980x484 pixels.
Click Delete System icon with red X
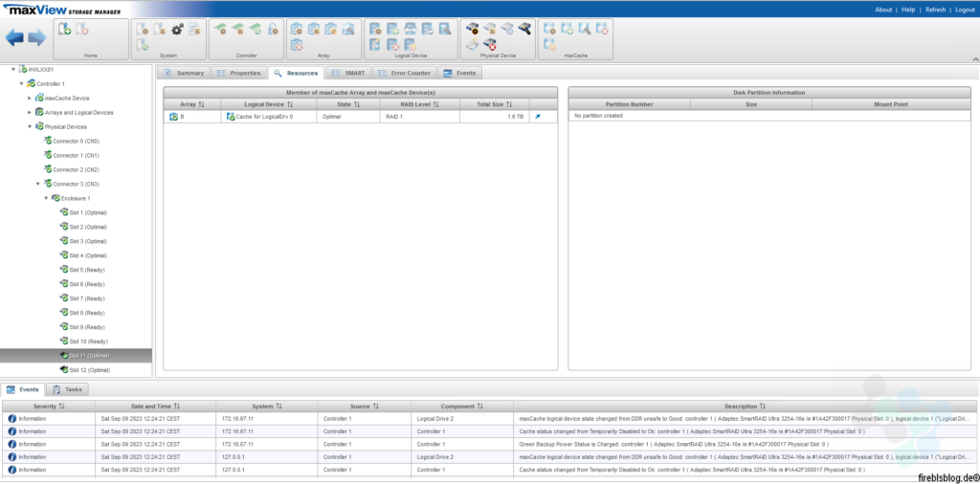[82, 30]
